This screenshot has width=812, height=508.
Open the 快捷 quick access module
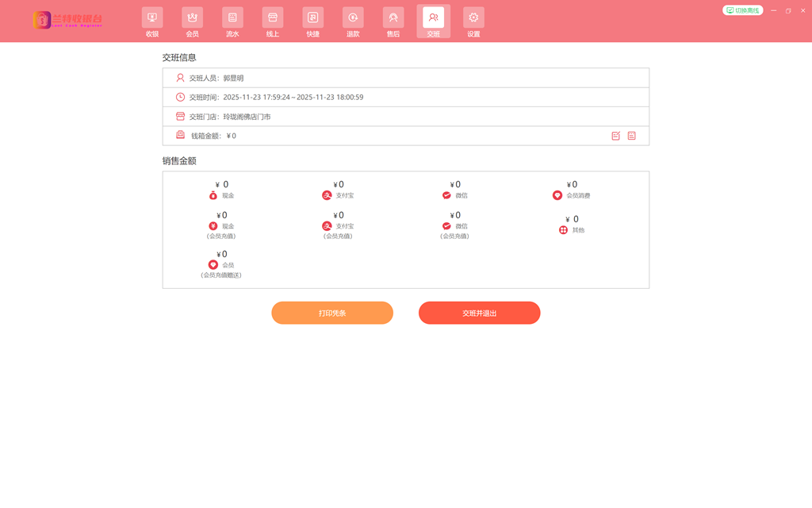313,22
